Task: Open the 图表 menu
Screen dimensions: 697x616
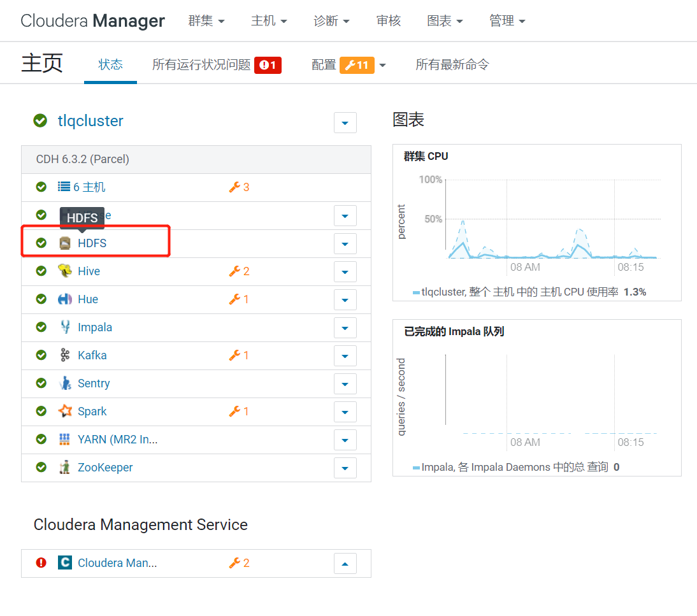Action: 445,21
